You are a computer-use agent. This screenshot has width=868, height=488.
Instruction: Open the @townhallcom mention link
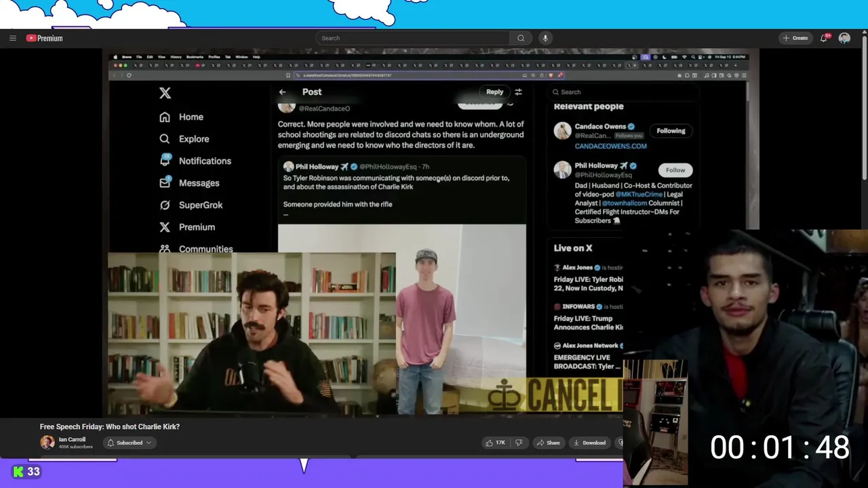tap(625, 203)
